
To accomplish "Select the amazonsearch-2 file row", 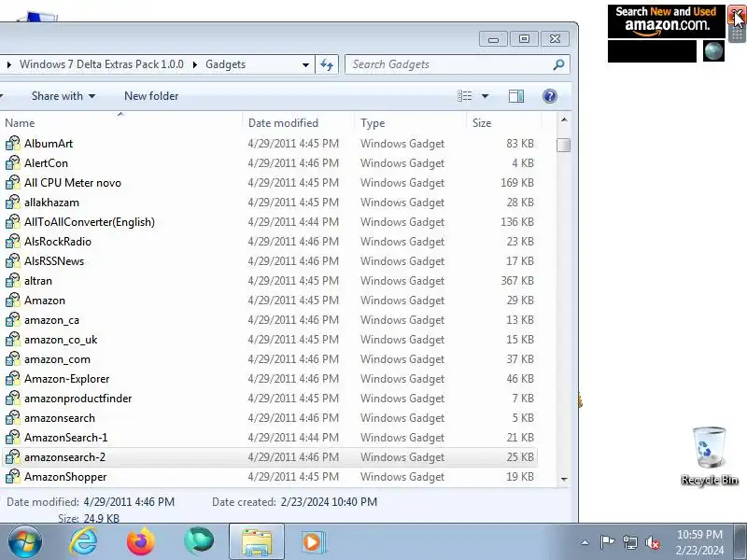I will tap(270, 457).
